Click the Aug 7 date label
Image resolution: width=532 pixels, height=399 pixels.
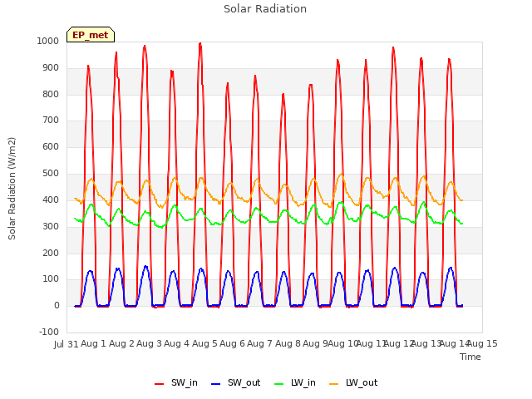click(x=260, y=343)
